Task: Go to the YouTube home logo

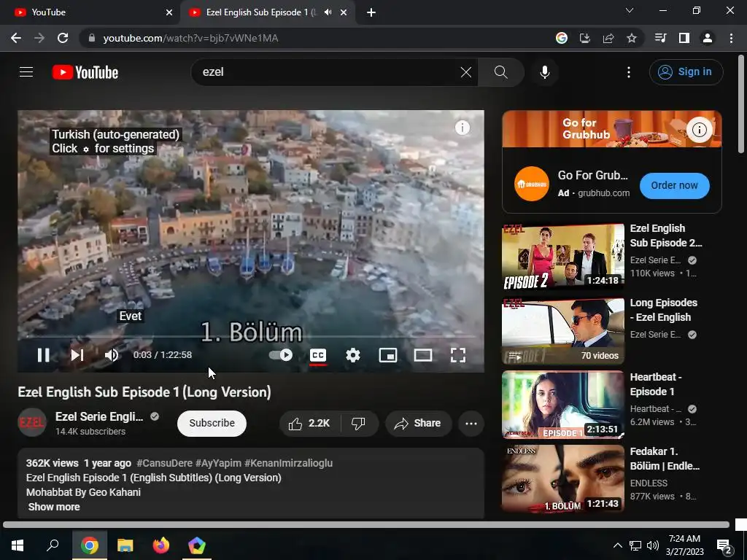Action: pyautogui.click(x=85, y=72)
